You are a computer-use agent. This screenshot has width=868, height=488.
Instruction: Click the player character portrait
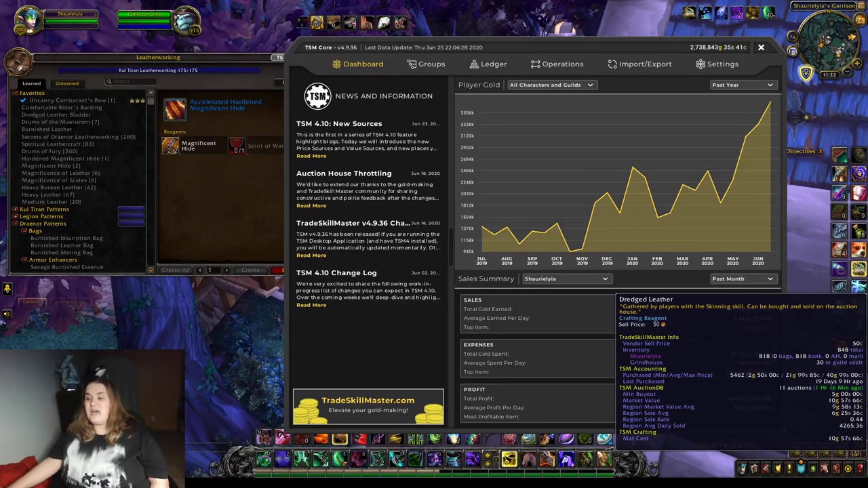click(x=28, y=22)
